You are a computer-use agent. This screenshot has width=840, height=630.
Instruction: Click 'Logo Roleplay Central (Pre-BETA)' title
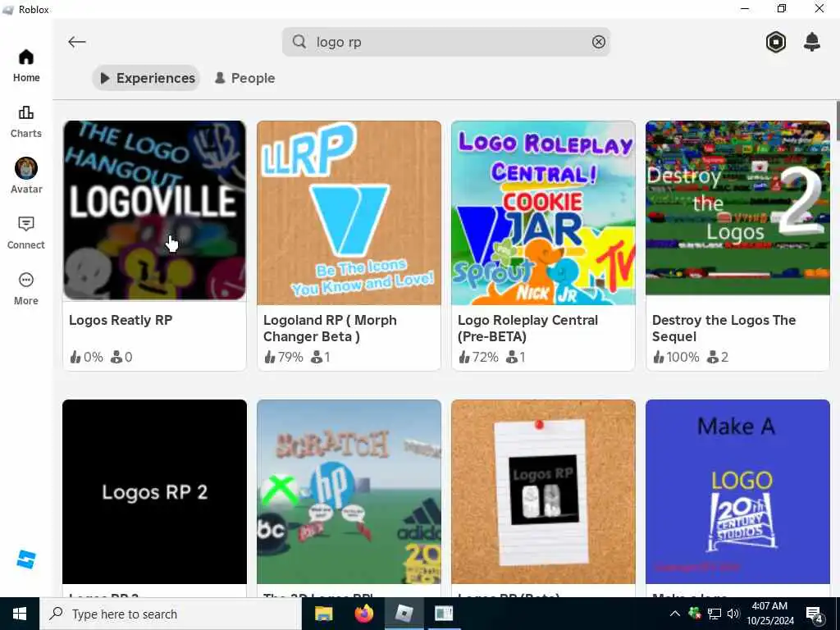pyautogui.click(x=527, y=328)
